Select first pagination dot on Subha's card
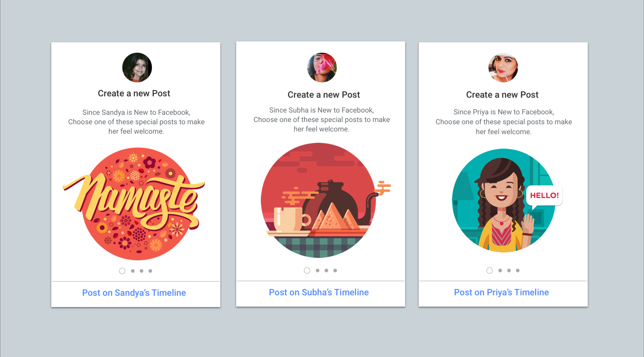 tap(307, 271)
